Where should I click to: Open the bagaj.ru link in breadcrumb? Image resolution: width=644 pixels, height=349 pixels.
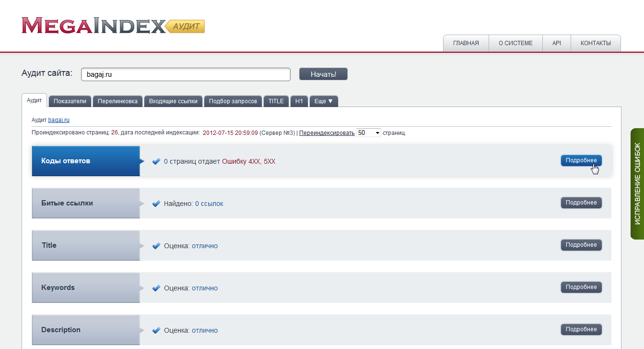(x=59, y=120)
